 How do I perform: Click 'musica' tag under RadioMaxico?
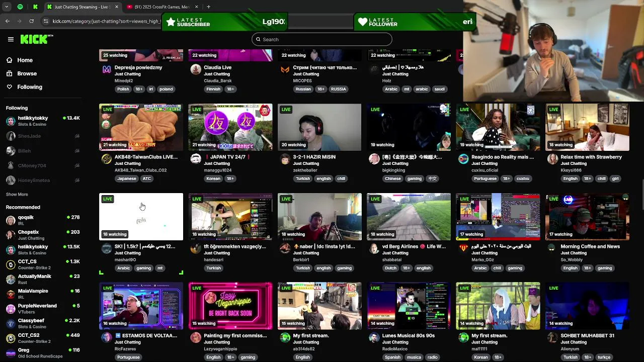tap(414, 357)
